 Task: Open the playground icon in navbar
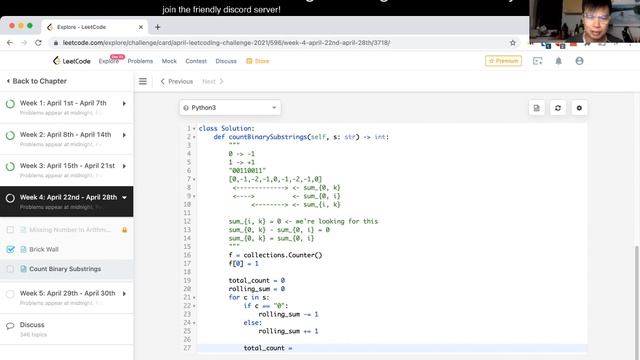pyautogui.click(x=538, y=61)
